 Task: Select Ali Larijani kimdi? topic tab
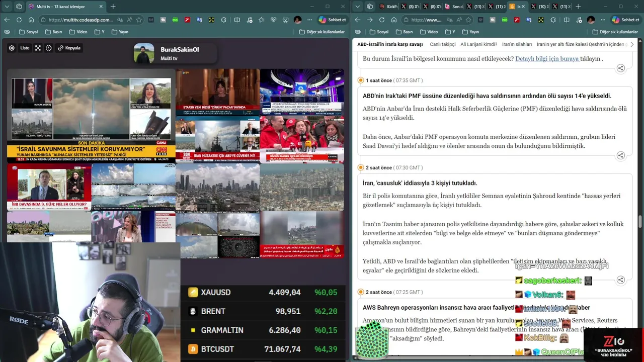tap(479, 44)
